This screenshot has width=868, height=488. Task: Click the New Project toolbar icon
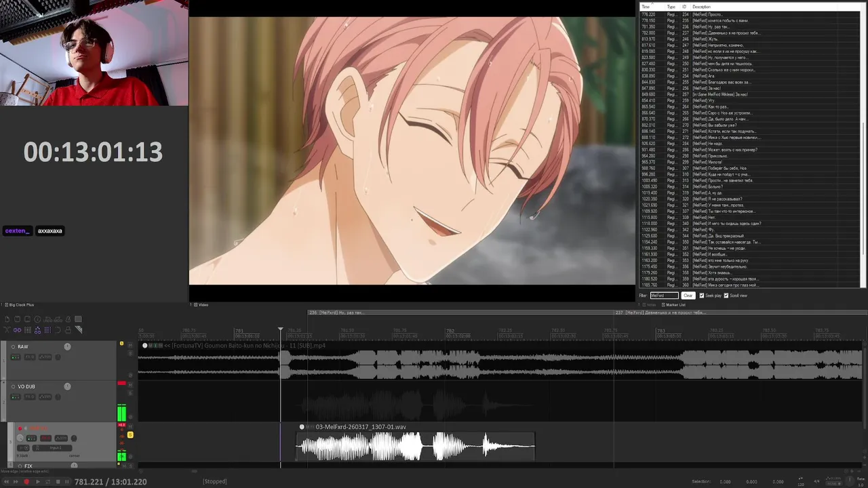(7, 319)
